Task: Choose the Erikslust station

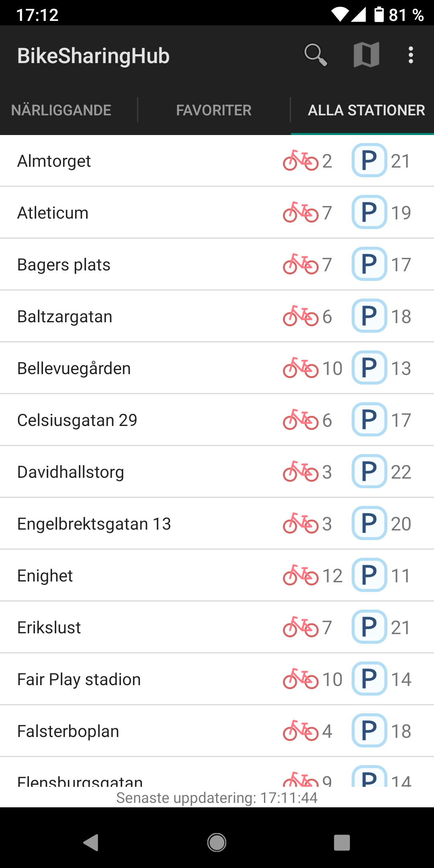Action: click(x=49, y=628)
